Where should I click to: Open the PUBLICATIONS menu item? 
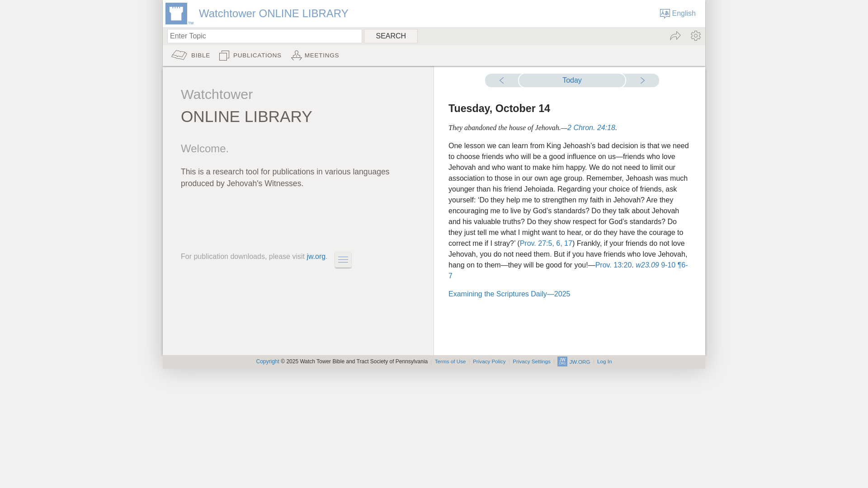click(257, 56)
